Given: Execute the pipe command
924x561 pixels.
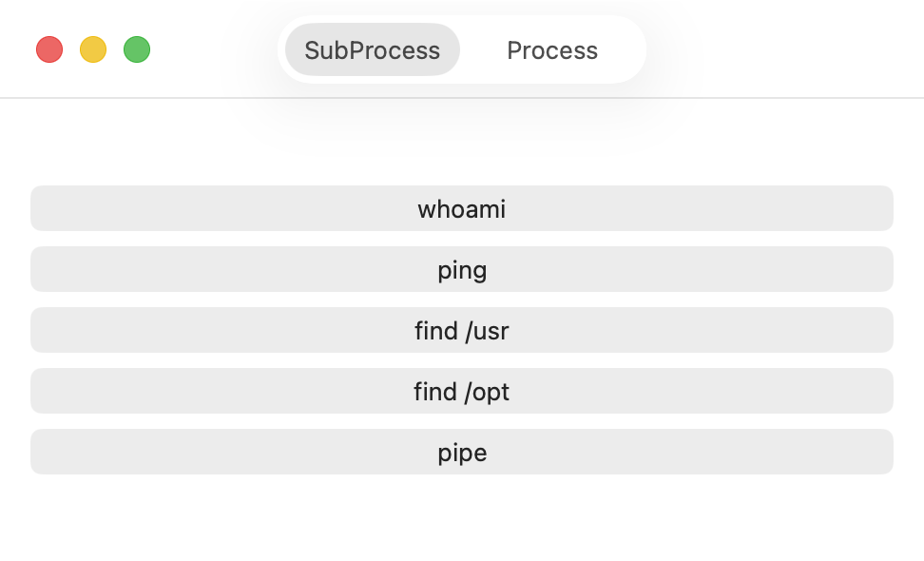Looking at the screenshot, I should [462, 452].
